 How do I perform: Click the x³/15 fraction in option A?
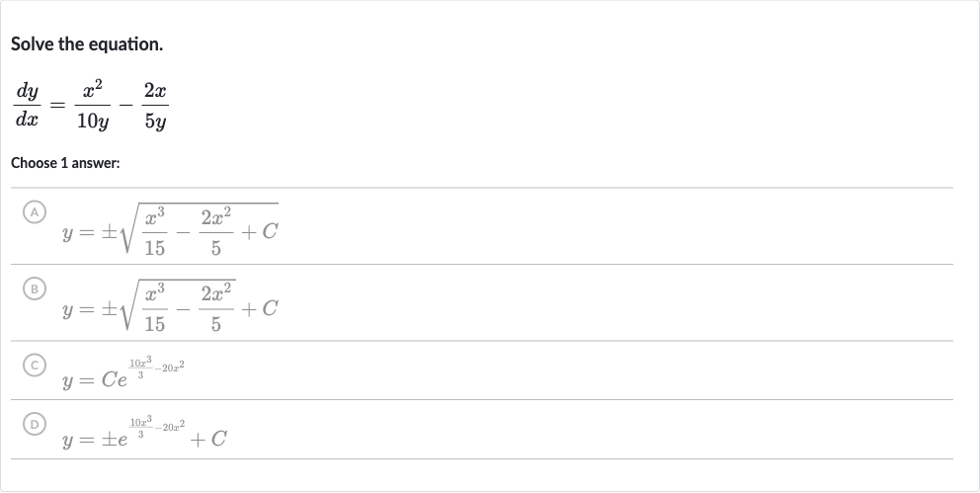pyautogui.click(x=155, y=232)
